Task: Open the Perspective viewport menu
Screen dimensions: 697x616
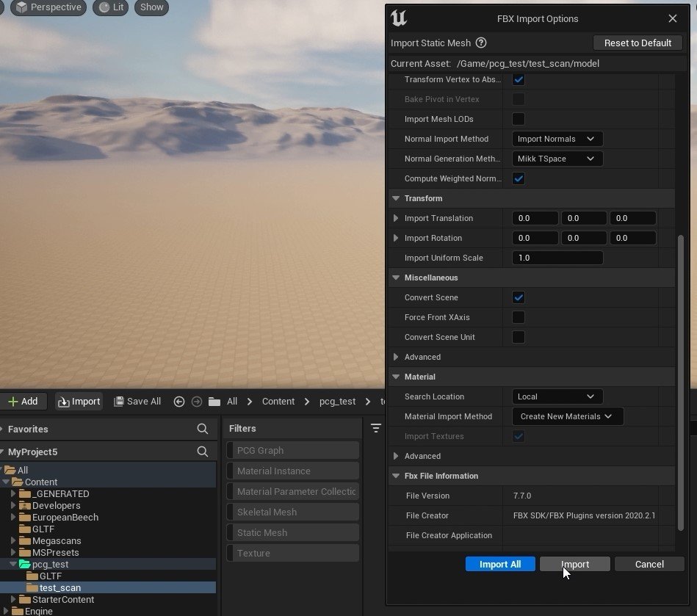Action: pos(48,7)
